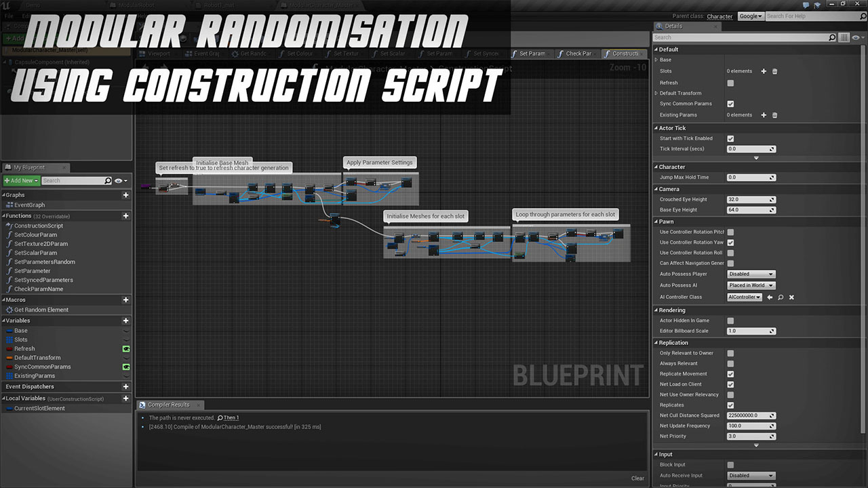Add a new function with plus icon
Image resolution: width=868 pixels, height=488 pixels.
point(125,216)
